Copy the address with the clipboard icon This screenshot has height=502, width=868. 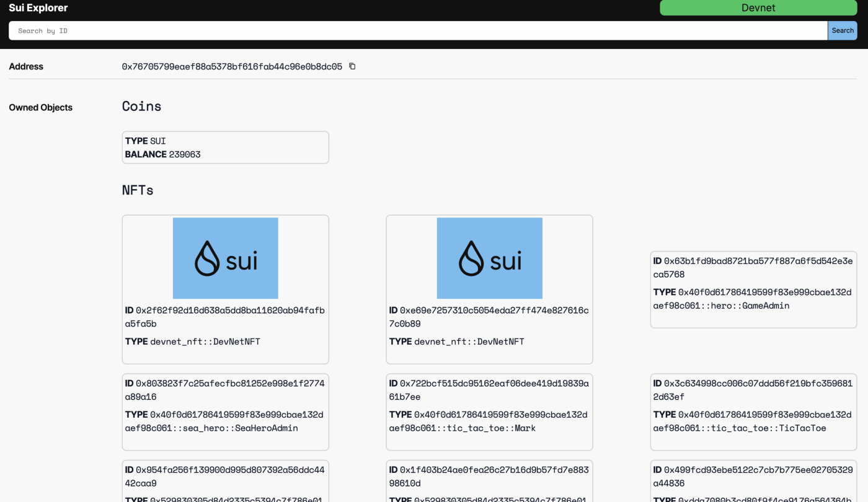(x=352, y=66)
